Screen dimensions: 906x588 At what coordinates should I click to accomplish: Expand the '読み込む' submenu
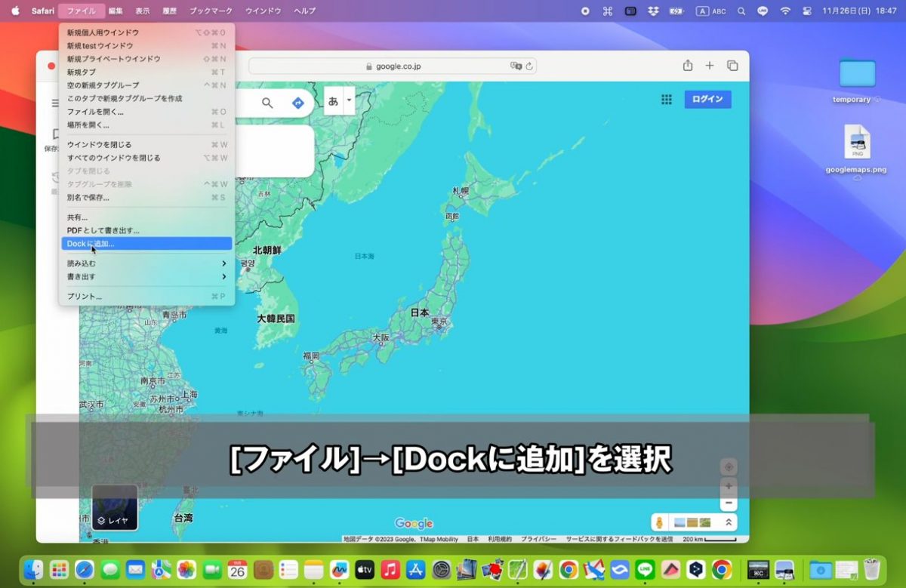tap(146, 263)
